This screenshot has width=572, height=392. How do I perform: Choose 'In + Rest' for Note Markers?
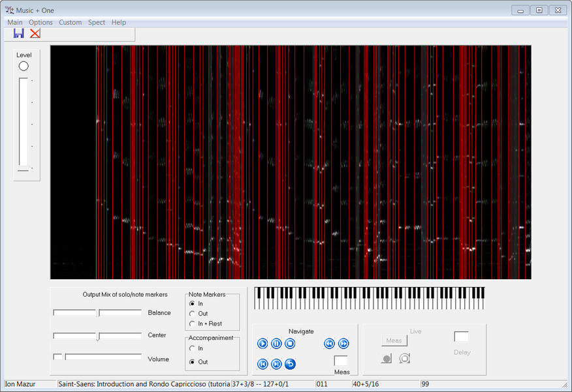(192, 324)
